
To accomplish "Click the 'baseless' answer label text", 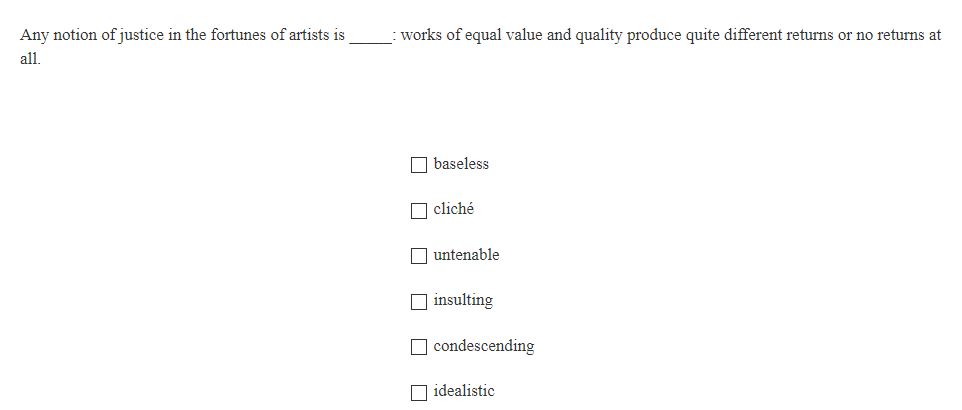I will 461,164.
